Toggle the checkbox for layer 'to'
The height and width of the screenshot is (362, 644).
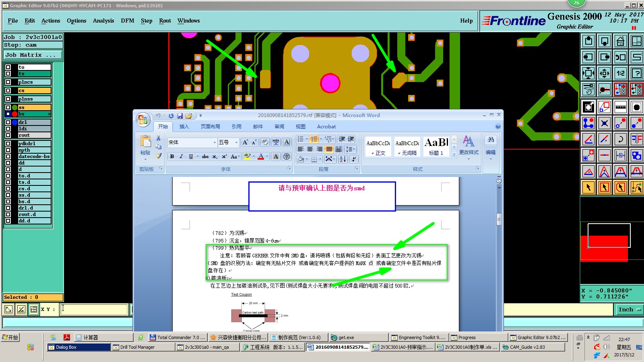tap(8, 67)
